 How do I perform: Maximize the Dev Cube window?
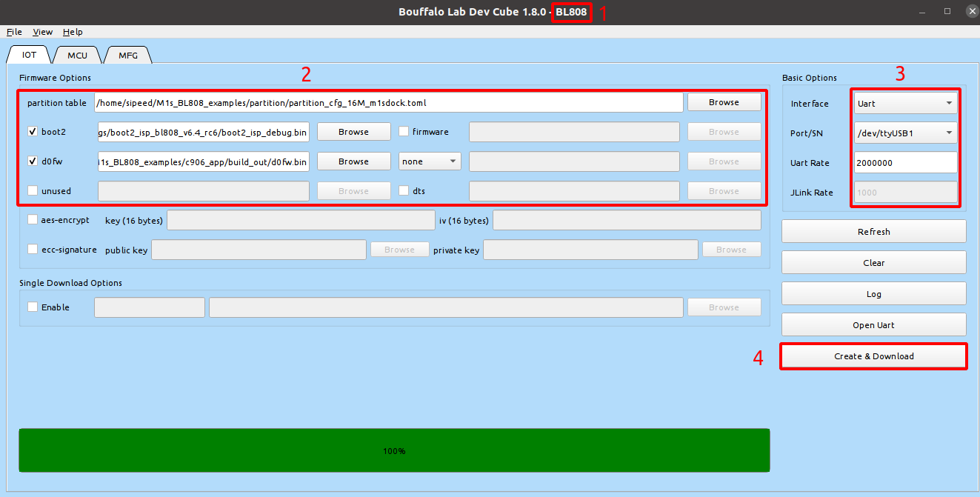947,12
